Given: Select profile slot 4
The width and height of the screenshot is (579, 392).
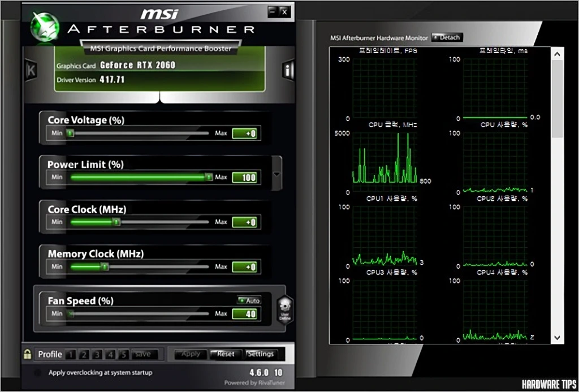Looking at the screenshot, I should [x=110, y=355].
